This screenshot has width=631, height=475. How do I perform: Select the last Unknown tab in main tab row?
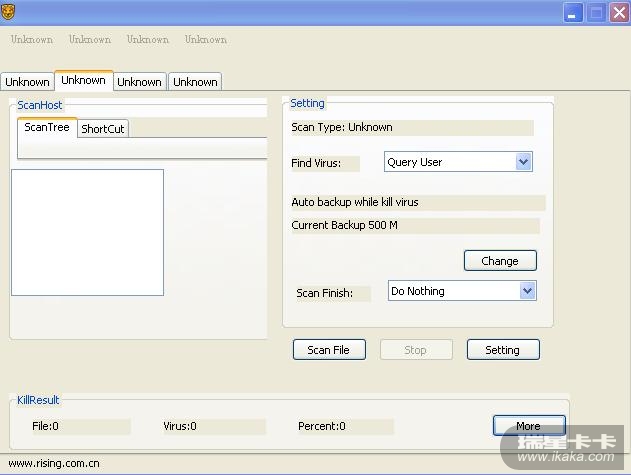click(195, 82)
